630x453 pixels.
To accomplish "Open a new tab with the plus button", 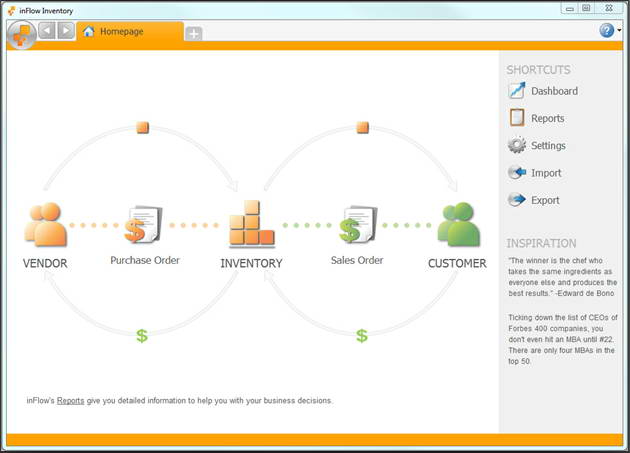I will (194, 34).
